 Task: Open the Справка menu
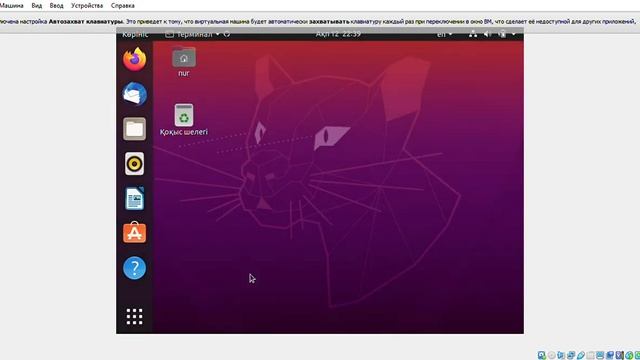click(x=122, y=6)
